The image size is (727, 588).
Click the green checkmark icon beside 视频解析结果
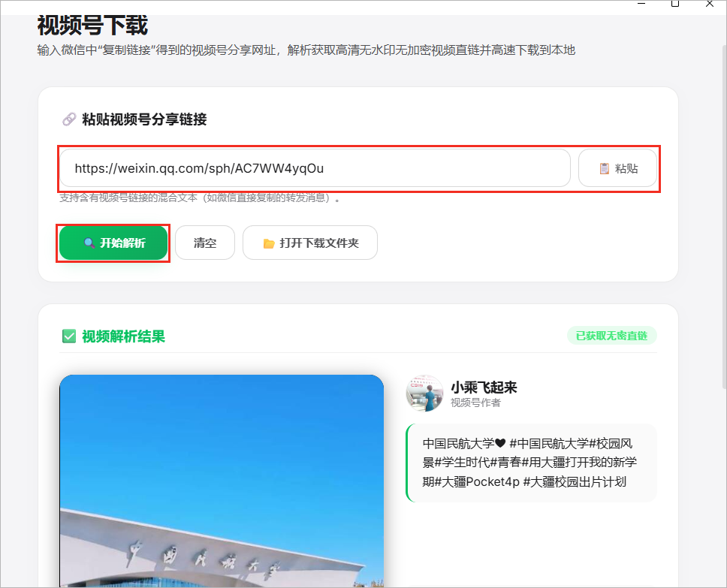pyautogui.click(x=69, y=336)
